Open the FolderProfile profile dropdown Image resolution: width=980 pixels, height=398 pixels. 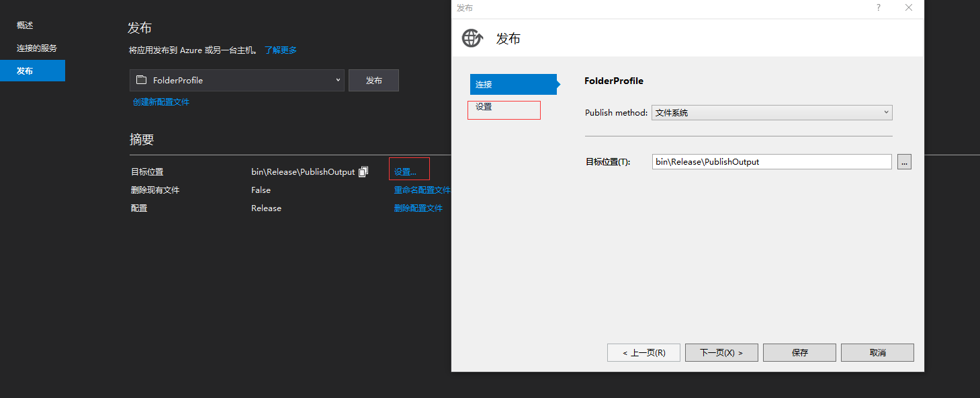click(x=237, y=80)
